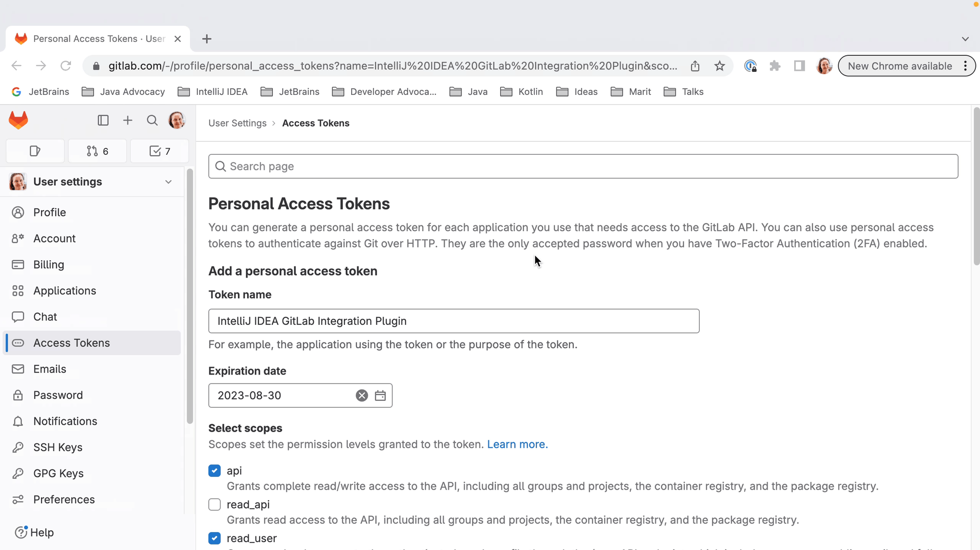The width and height of the screenshot is (980, 550).
Task: Open search with the magnifier icon
Action: coord(152,121)
